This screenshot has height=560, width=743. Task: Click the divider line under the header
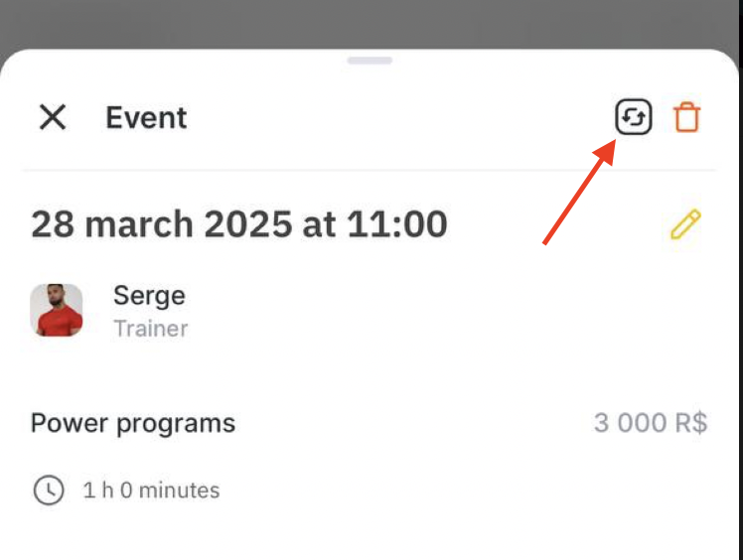point(370,169)
